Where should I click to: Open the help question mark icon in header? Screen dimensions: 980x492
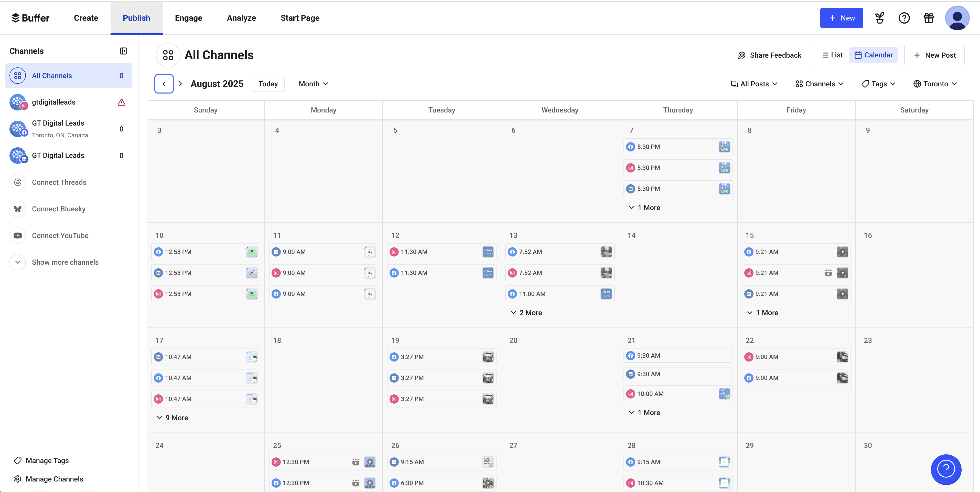pos(904,18)
